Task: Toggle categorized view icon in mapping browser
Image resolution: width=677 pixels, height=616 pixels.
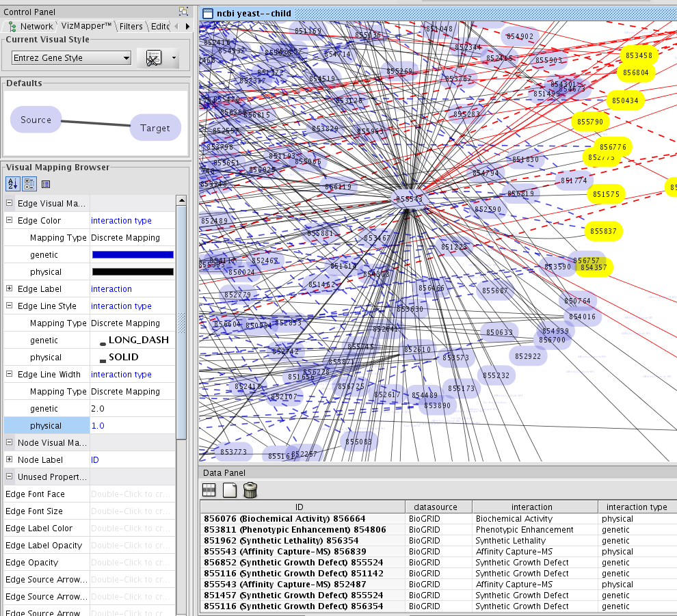Action: (x=29, y=184)
